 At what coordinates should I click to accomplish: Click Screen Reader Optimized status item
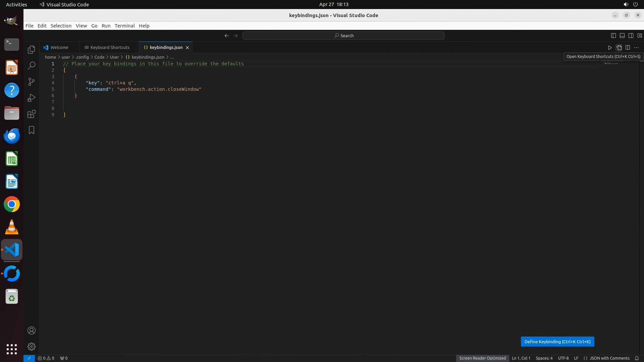[482, 358]
